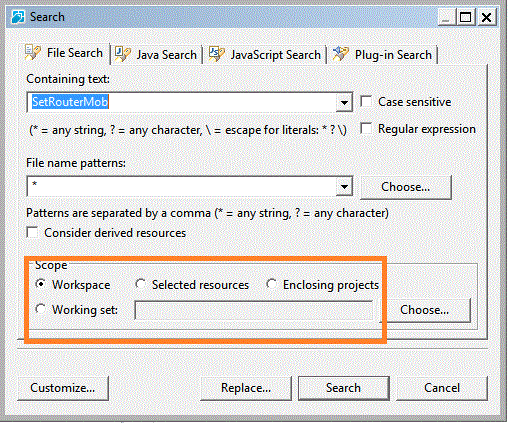Click the Replace... button

pyautogui.click(x=246, y=388)
